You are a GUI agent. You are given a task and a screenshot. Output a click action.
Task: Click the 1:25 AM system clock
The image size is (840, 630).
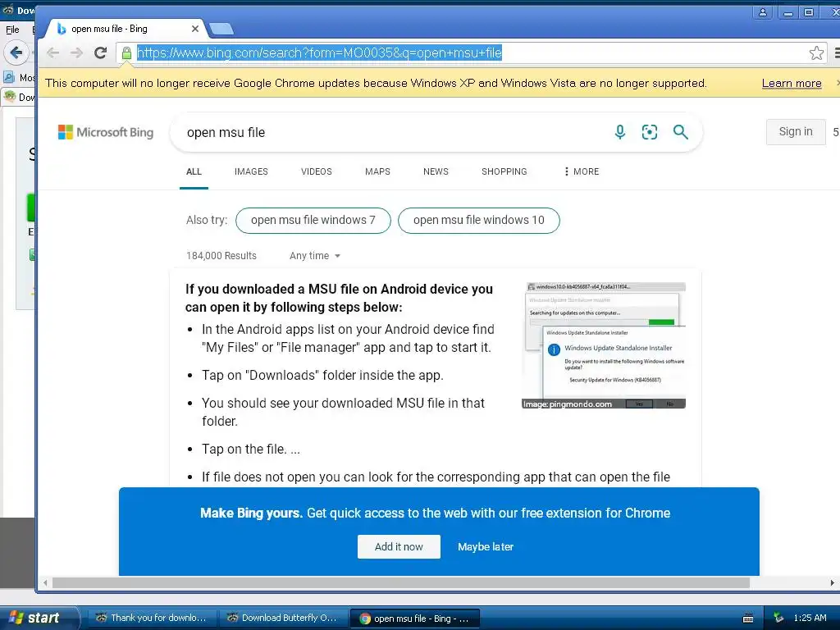point(810,619)
